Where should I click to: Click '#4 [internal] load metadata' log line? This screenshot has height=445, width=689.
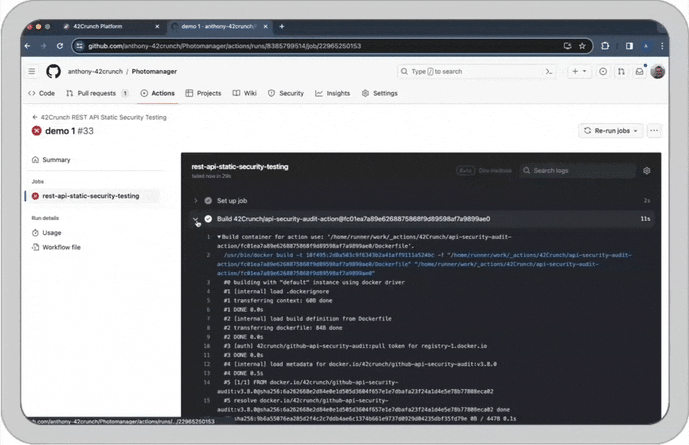tap(359, 364)
